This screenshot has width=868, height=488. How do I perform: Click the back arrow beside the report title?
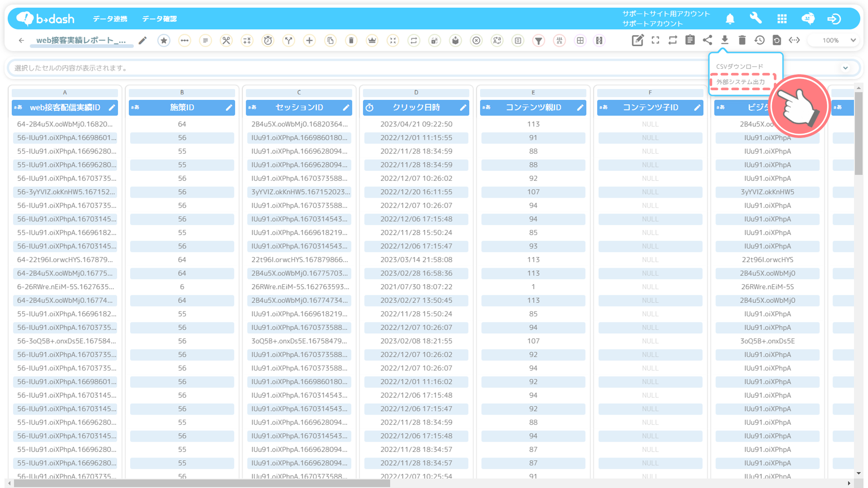[x=21, y=40]
